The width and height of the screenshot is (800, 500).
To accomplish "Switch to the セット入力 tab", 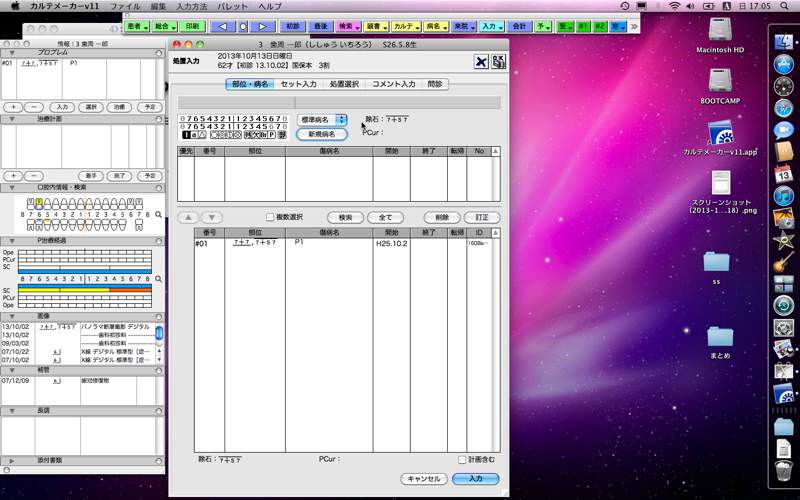I will tap(298, 84).
